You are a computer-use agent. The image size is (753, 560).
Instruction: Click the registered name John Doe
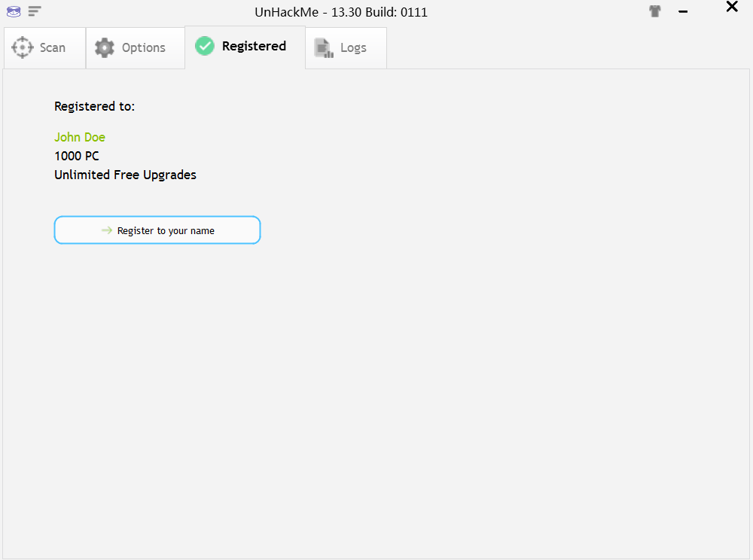click(80, 137)
